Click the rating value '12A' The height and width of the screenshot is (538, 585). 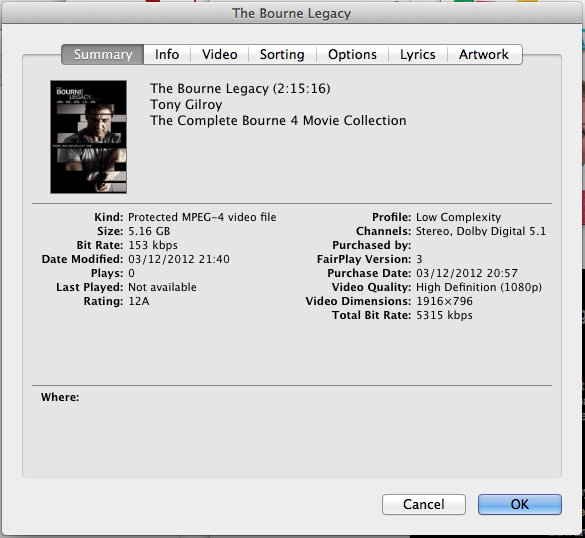139,301
